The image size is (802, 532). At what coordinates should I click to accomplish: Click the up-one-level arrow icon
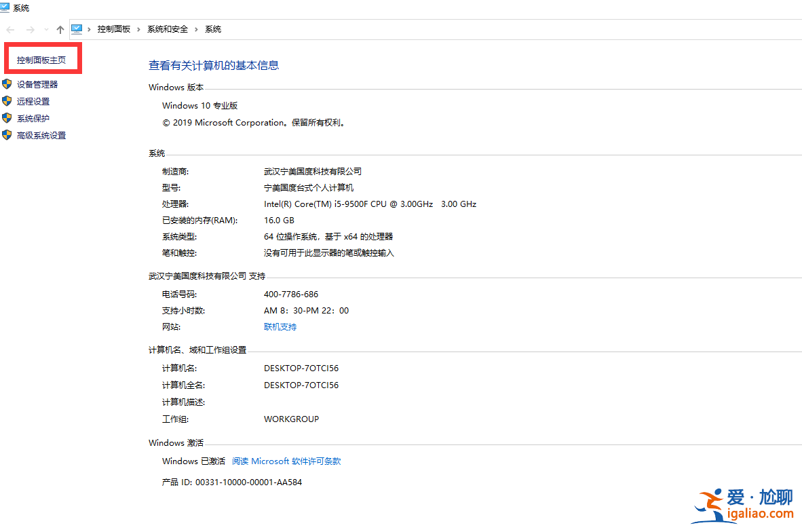[x=60, y=28]
